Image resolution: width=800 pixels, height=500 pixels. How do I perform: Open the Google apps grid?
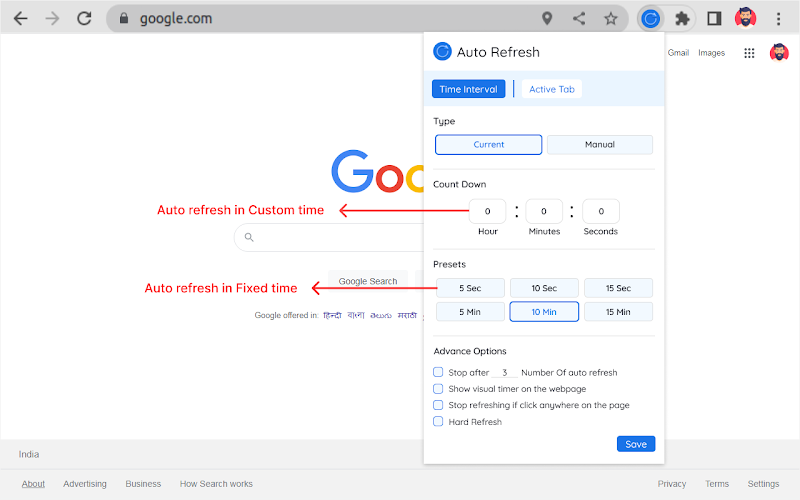click(x=749, y=53)
